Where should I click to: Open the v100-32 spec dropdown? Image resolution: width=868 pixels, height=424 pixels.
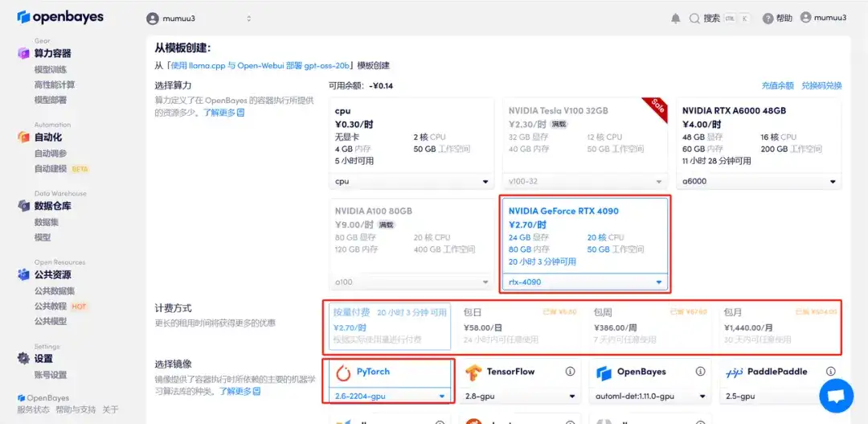pyautogui.click(x=585, y=181)
